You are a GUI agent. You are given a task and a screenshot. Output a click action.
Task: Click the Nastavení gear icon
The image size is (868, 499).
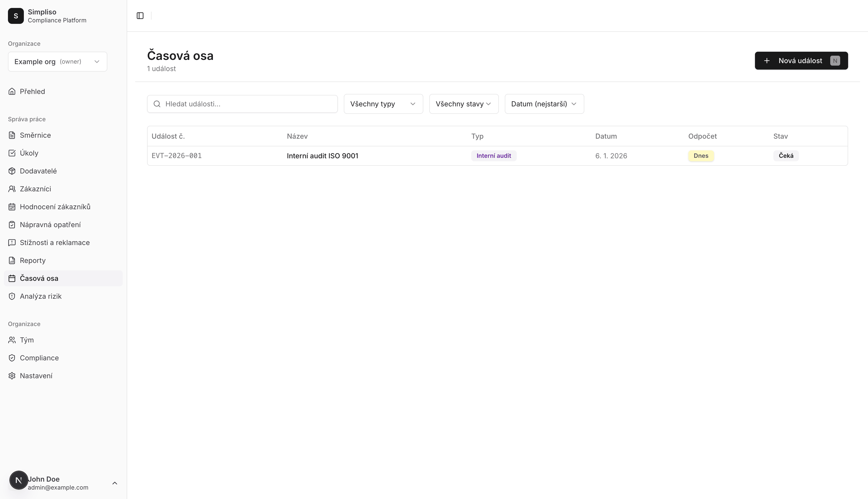click(x=12, y=376)
